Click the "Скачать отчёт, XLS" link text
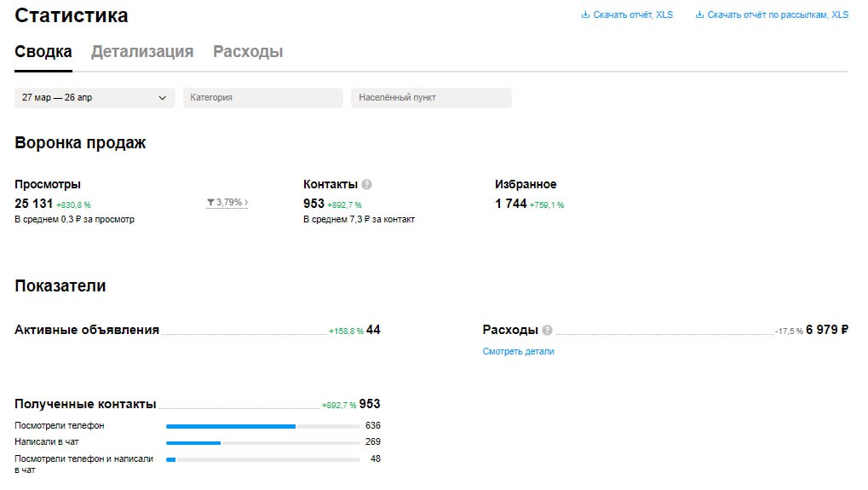Screen dimensions: 868x490 (x=633, y=14)
